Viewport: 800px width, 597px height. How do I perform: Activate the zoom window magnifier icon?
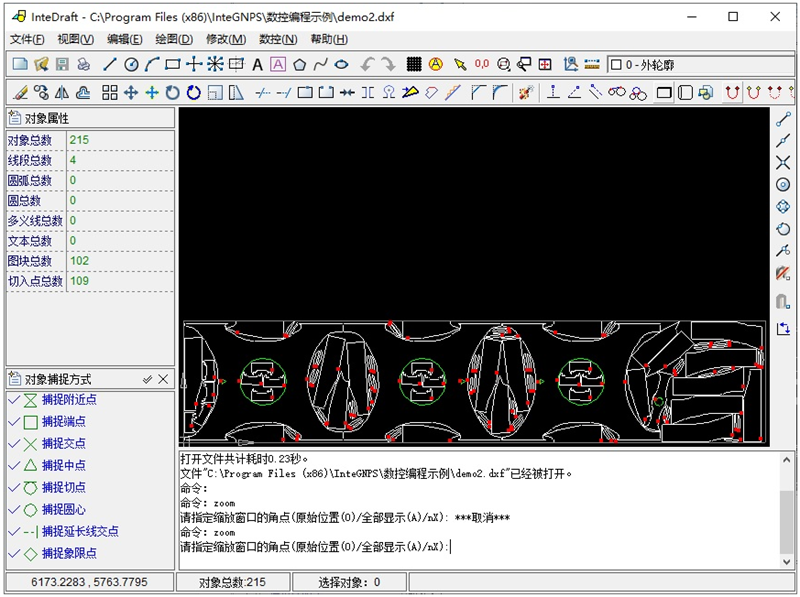[x=504, y=64]
